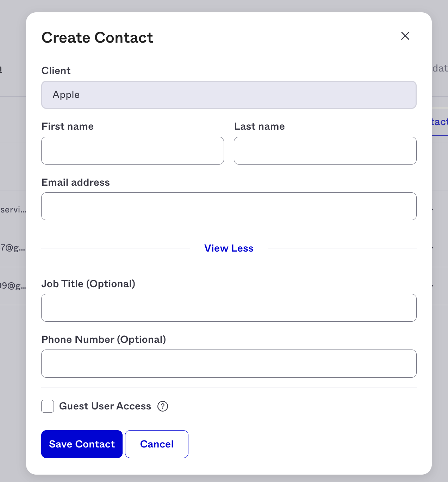Select the Job Title (Optional) field
This screenshot has width=448, height=482.
229,308
